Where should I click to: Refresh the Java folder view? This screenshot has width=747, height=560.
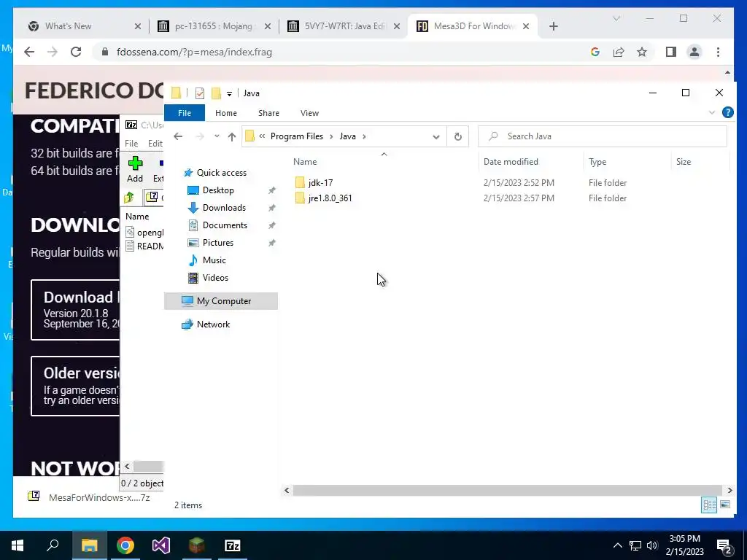458,136
